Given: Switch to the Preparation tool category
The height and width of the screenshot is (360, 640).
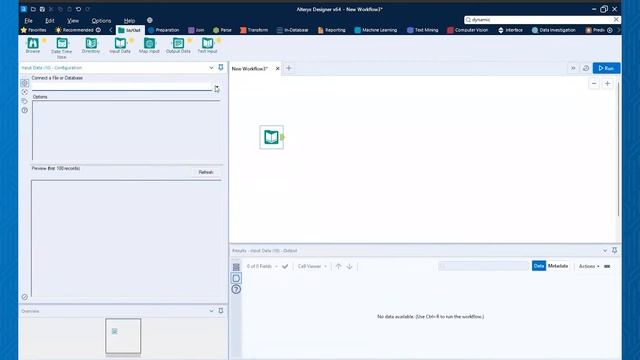Looking at the screenshot, I should 164,30.
